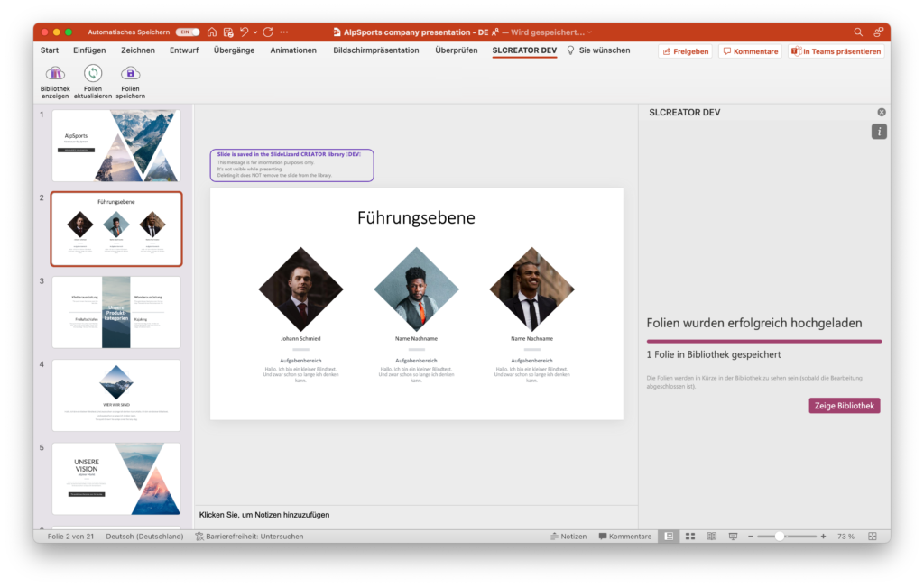
Task: Click fit slide to window icon
Action: click(873, 537)
